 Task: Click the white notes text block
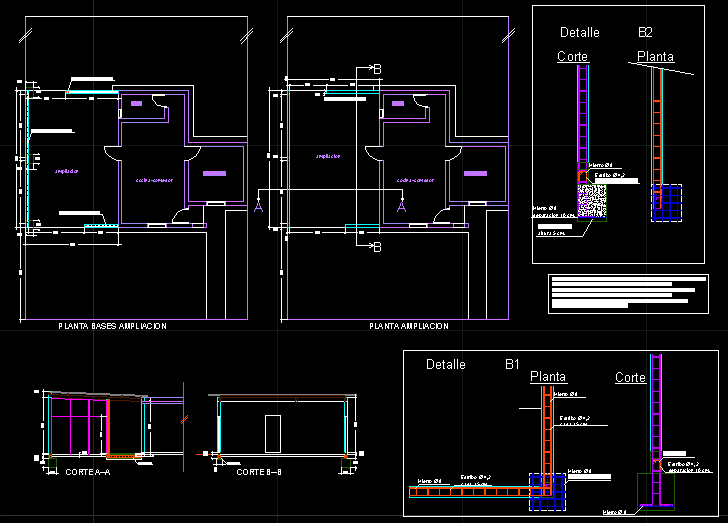(x=621, y=292)
